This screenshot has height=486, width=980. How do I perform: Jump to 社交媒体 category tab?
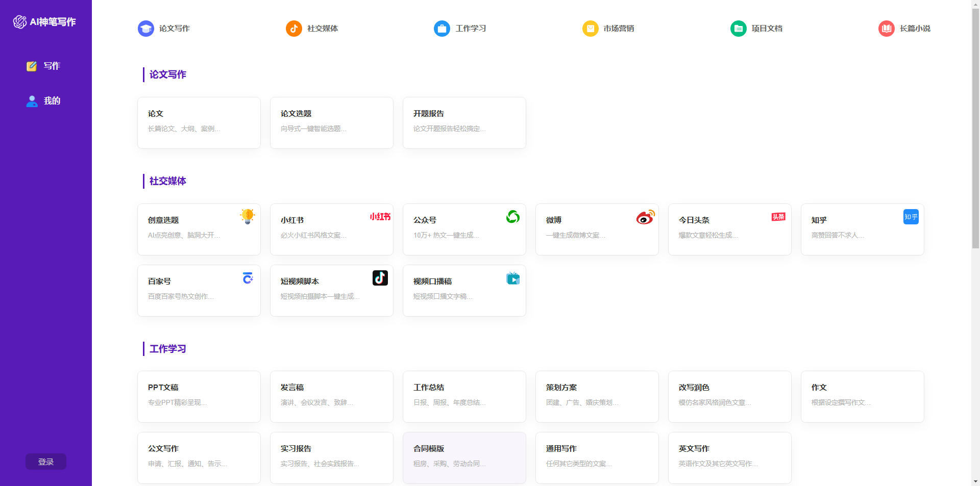(x=312, y=29)
